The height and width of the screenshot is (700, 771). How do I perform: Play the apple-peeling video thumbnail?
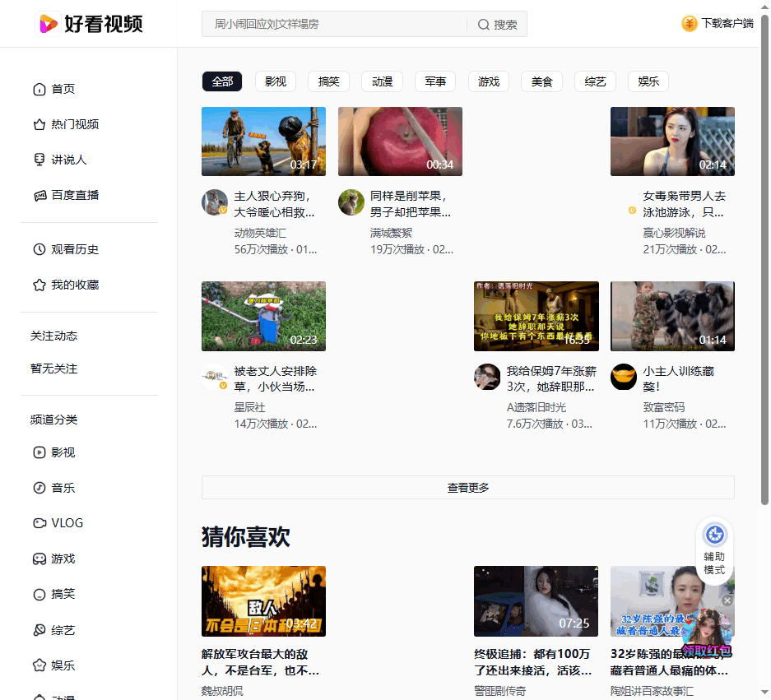click(x=400, y=141)
